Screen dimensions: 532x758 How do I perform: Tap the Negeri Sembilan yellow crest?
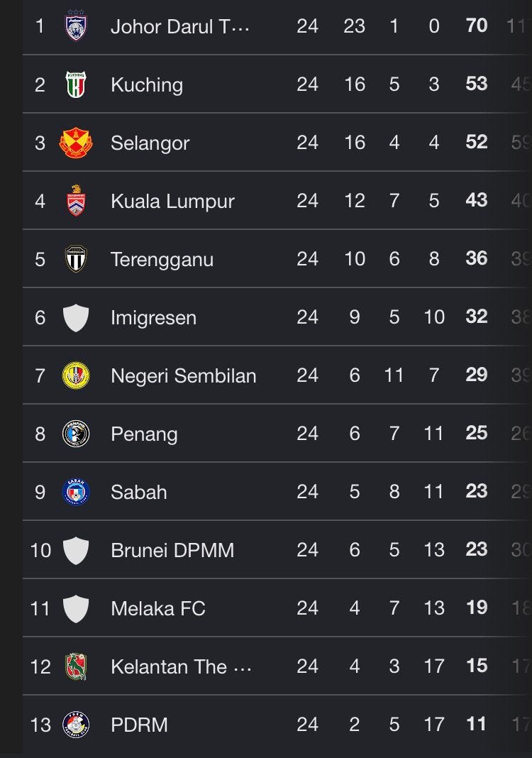[76, 375]
